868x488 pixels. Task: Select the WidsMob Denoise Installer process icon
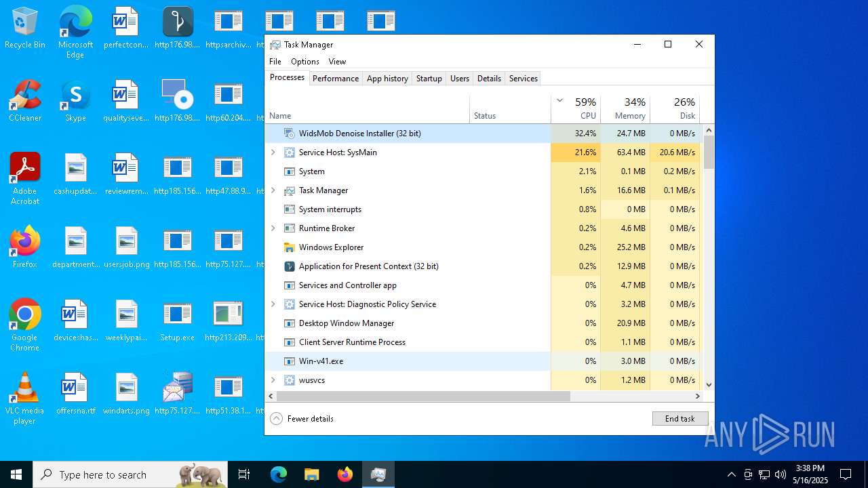pos(290,134)
